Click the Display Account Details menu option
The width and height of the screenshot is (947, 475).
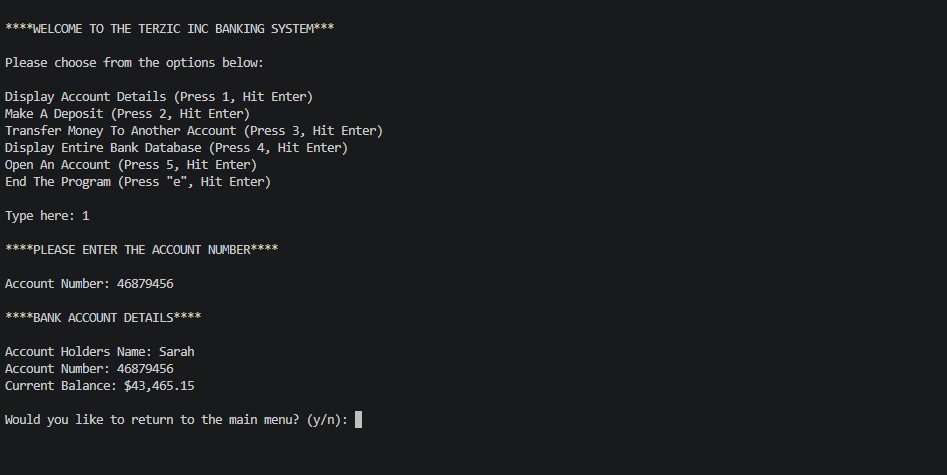tap(158, 97)
